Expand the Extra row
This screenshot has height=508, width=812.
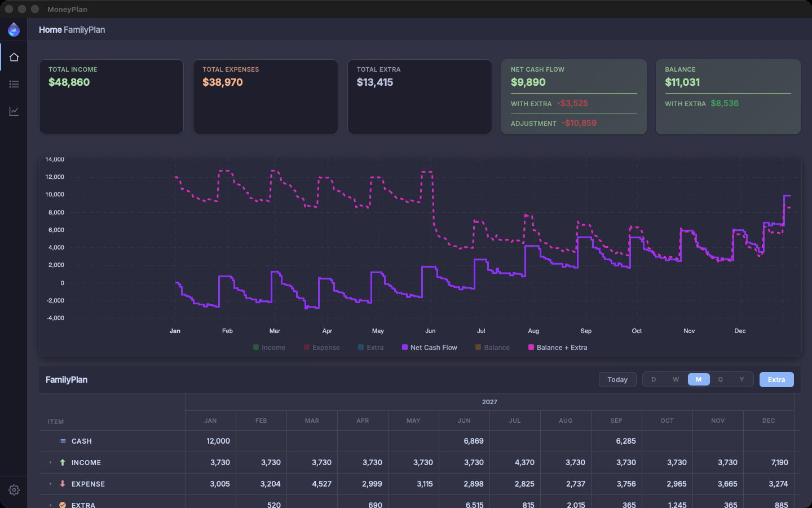(x=50, y=505)
